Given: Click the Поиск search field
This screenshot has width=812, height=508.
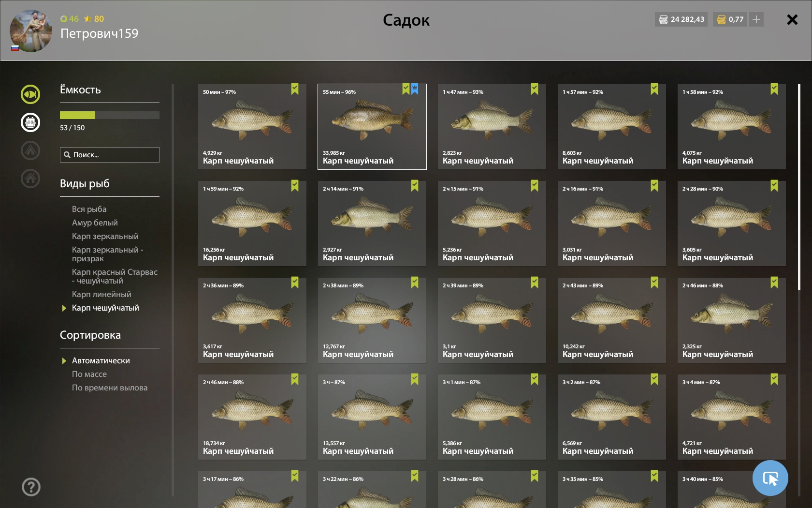Looking at the screenshot, I should pos(110,155).
